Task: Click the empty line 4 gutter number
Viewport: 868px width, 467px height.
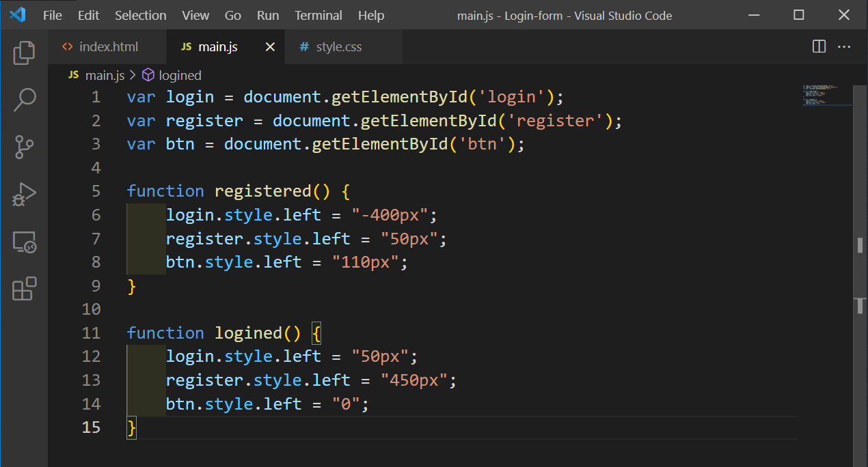Action: [96, 167]
